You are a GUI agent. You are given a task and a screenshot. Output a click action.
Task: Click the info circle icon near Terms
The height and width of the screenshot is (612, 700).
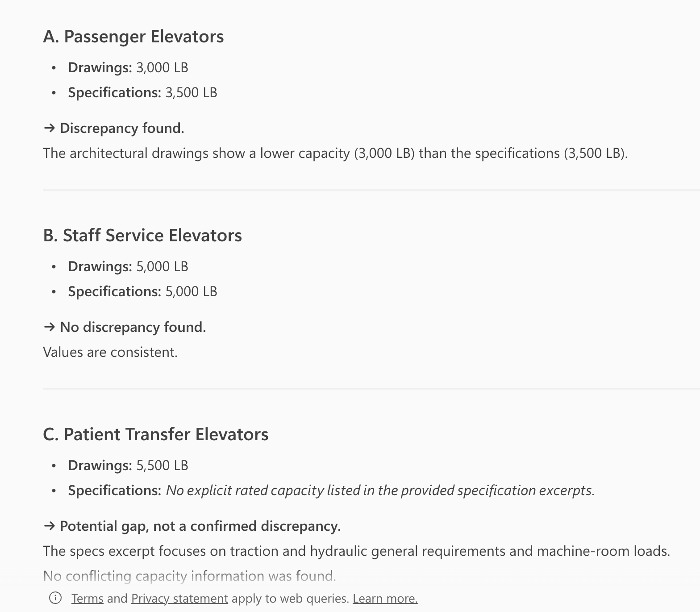(x=55, y=598)
